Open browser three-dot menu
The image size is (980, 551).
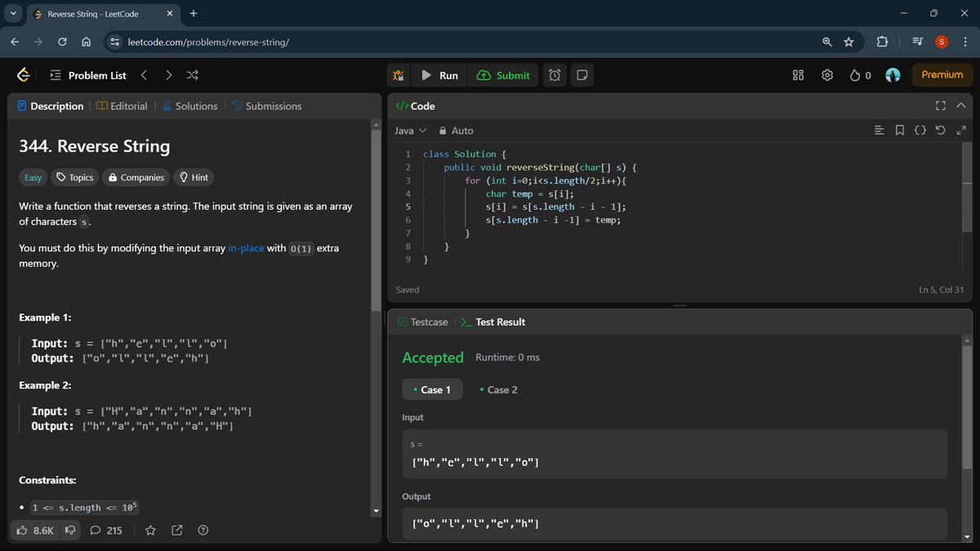pyautogui.click(x=964, y=42)
